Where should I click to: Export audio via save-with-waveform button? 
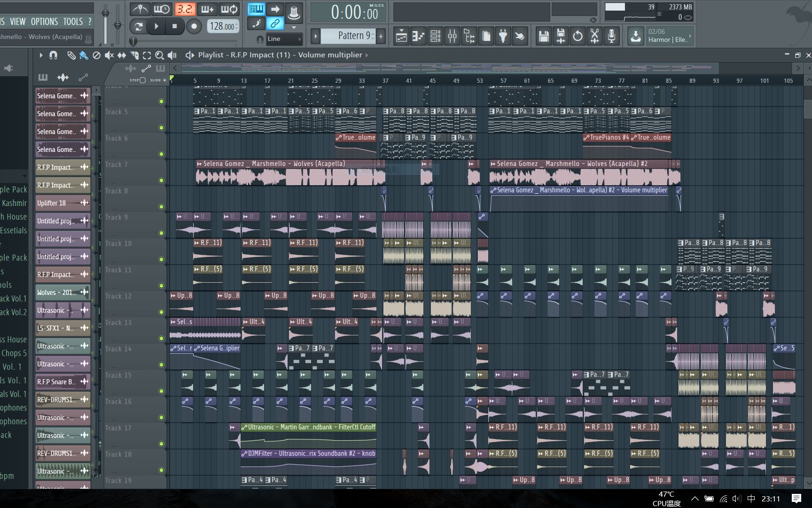pyautogui.click(x=561, y=36)
